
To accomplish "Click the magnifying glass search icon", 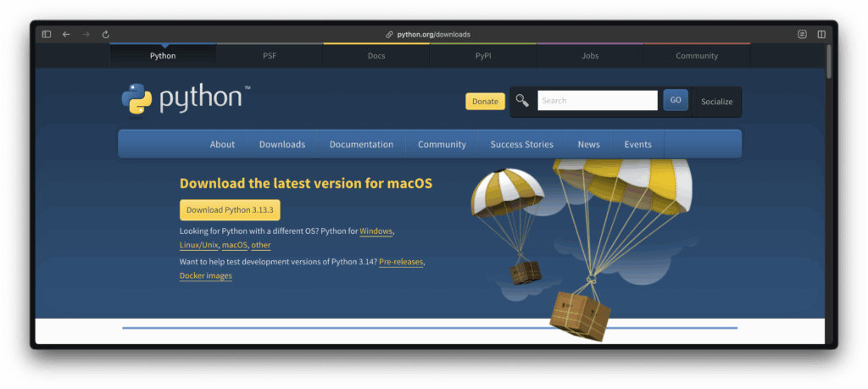I will (522, 100).
